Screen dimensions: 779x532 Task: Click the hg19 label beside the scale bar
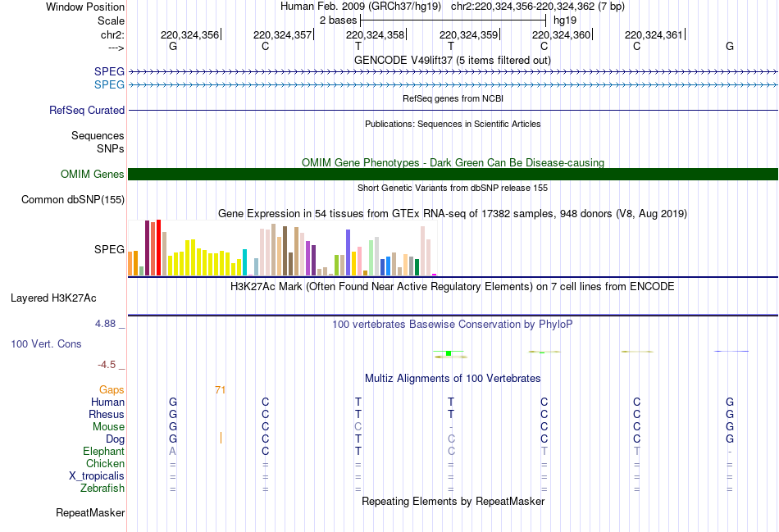[565, 20]
